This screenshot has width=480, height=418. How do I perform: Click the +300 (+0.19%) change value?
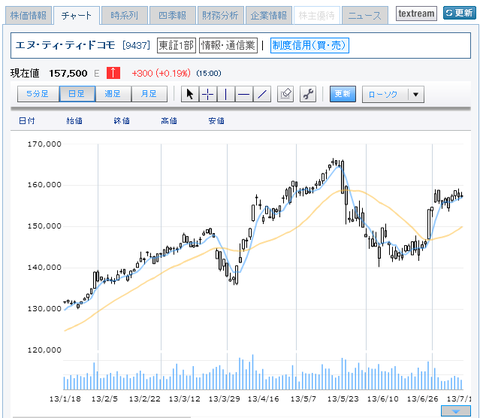coord(161,73)
